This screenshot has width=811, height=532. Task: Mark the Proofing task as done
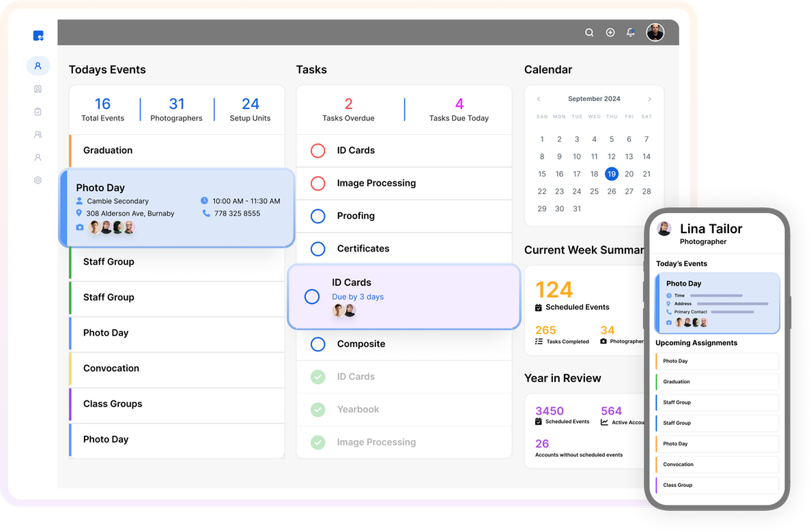(317, 216)
